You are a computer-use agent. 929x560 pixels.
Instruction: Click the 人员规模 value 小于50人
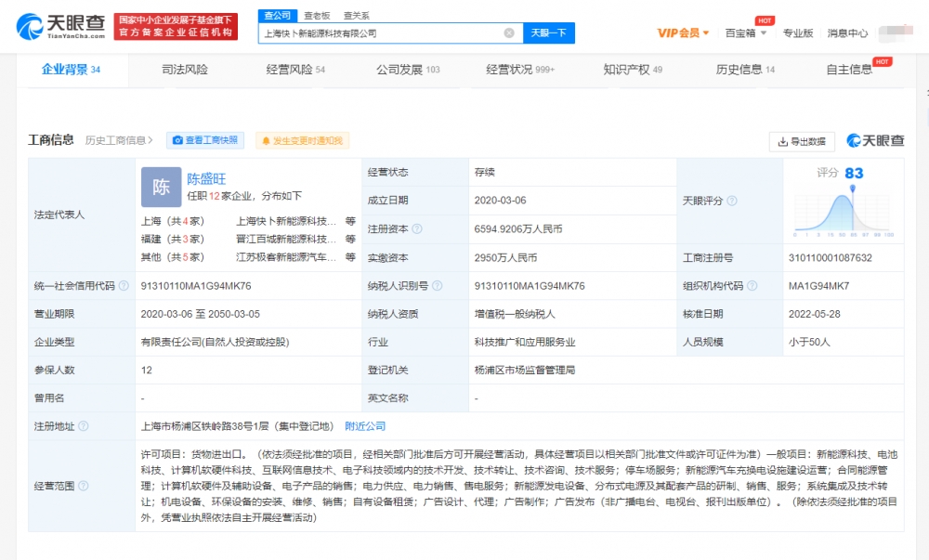[809, 342]
